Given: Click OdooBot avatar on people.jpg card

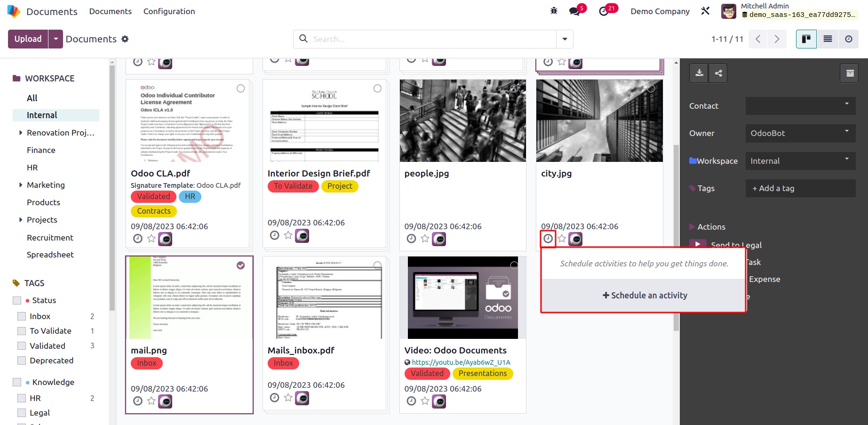Looking at the screenshot, I should (439, 239).
